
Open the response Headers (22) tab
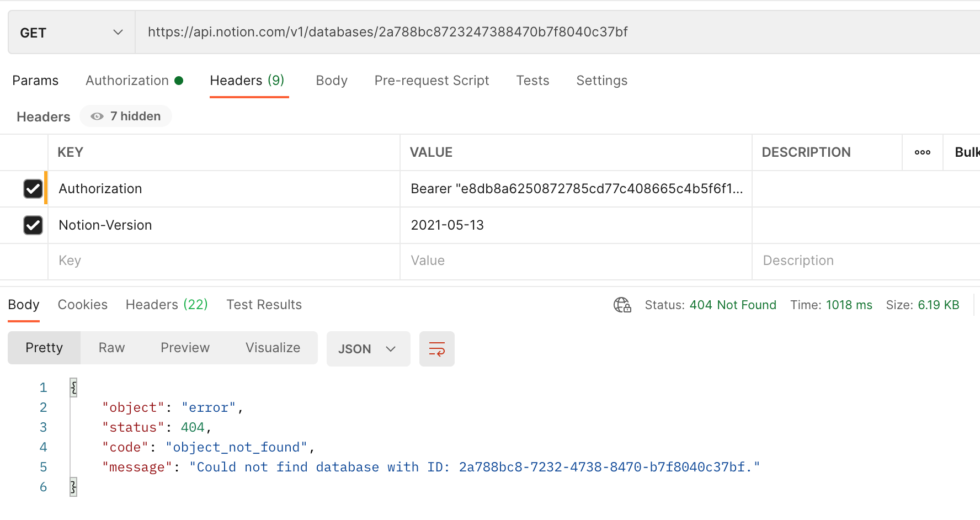167,305
